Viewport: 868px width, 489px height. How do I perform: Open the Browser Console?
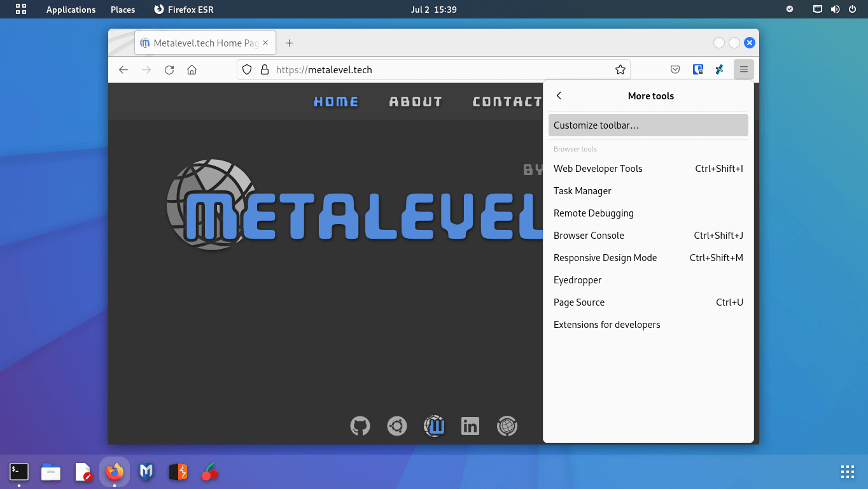click(x=648, y=236)
